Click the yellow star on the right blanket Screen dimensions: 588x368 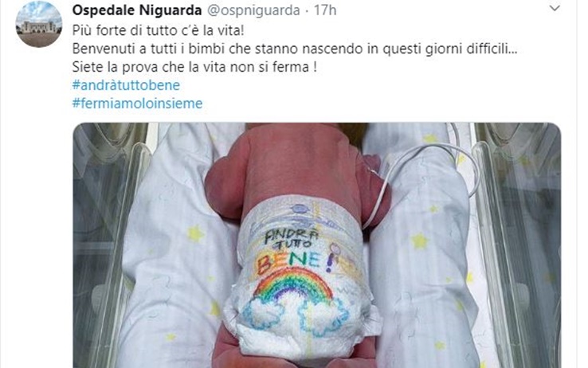tap(420, 241)
